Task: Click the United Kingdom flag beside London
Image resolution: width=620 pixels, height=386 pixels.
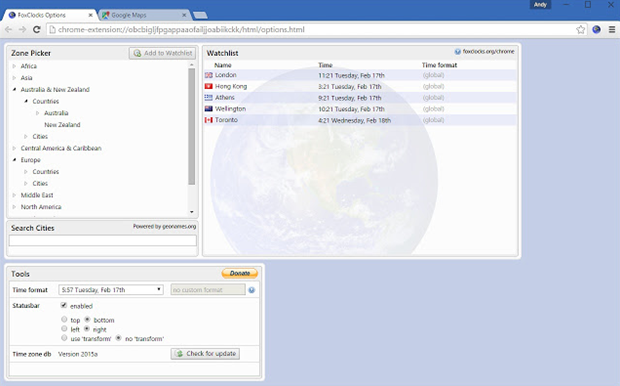Action: [x=208, y=75]
